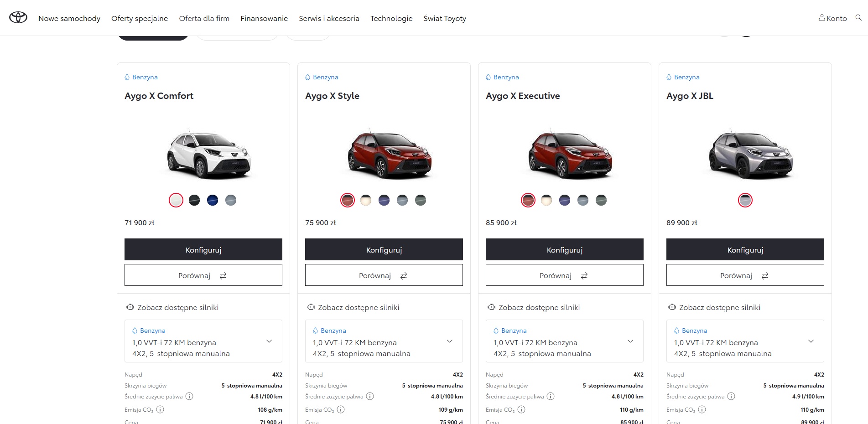Open the search magnifier icon

tap(858, 18)
